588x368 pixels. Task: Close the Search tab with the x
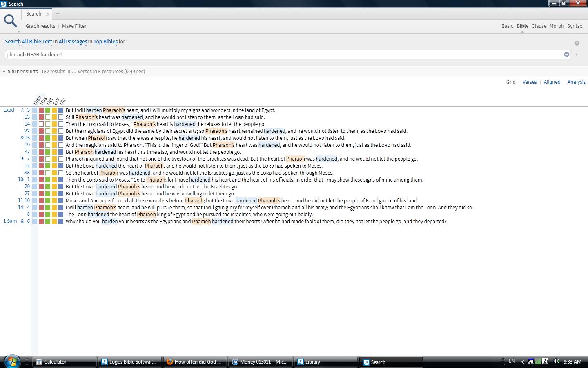click(47, 14)
